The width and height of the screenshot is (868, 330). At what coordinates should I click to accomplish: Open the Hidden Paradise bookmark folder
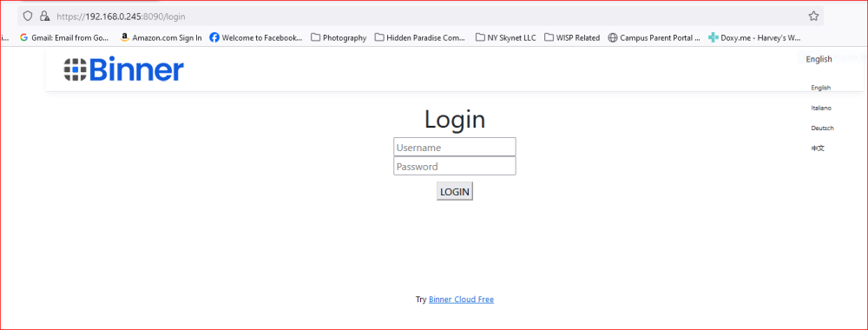tap(419, 37)
